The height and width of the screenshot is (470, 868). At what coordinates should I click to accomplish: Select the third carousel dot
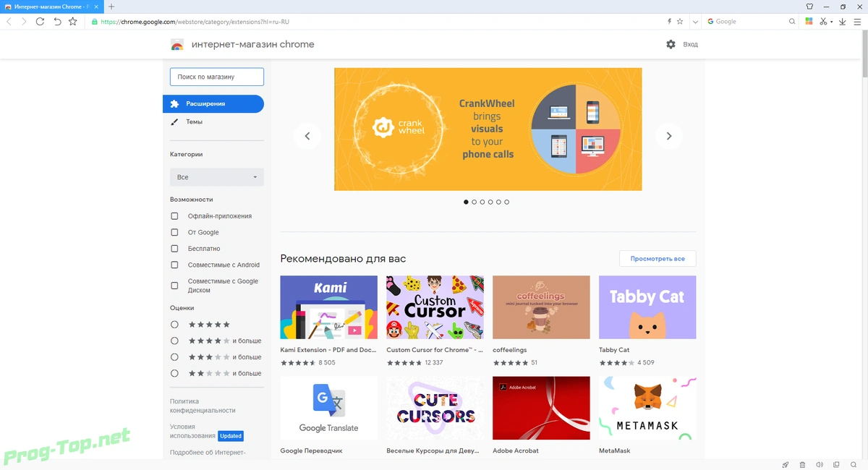pyautogui.click(x=482, y=202)
